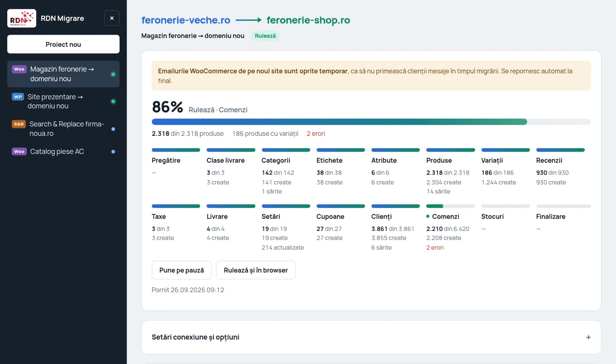Viewport: 616px width, 364px height.
Task: Select the Atribute step label
Action: tap(384, 160)
